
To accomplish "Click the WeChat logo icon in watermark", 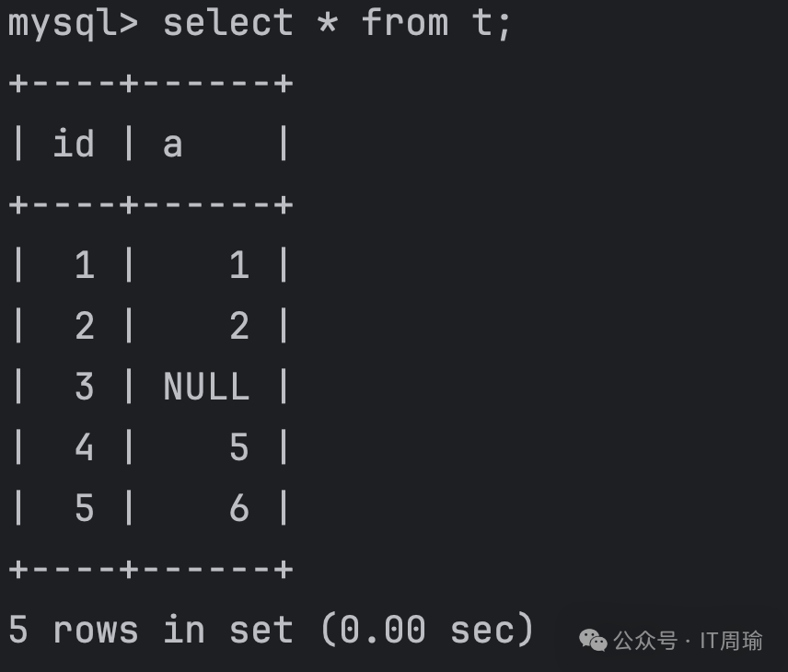I will click(593, 640).
